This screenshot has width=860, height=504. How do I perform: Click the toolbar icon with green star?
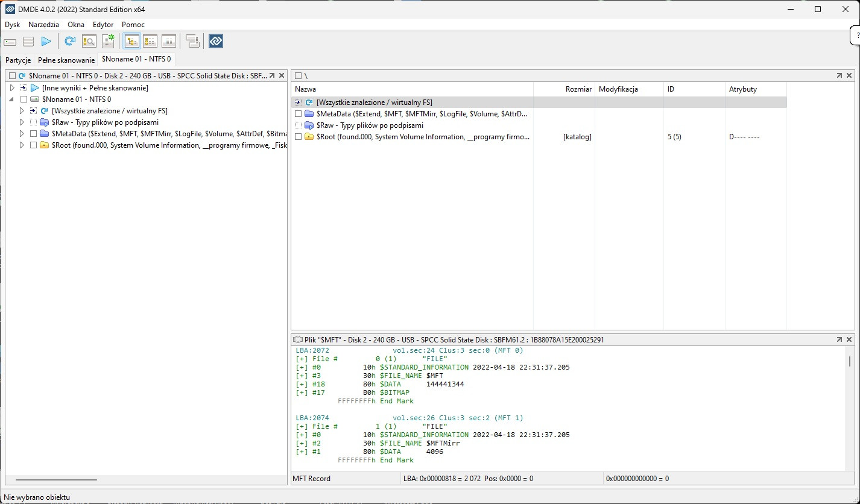[108, 41]
